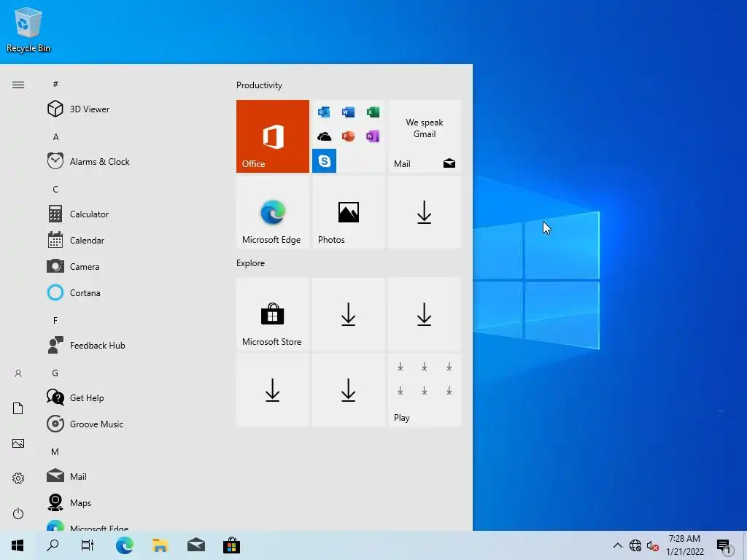This screenshot has height=560, width=747.
Task: Open Pictures from the Start sidebar
Action: [18, 443]
